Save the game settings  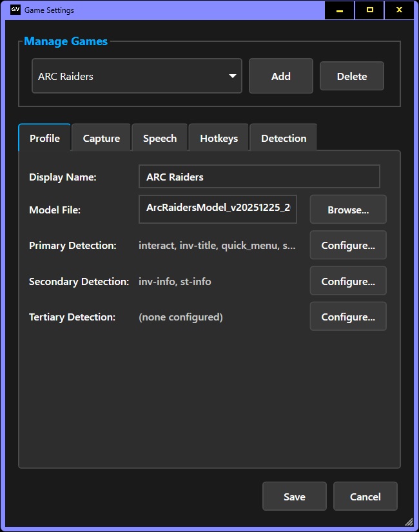(x=294, y=496)
